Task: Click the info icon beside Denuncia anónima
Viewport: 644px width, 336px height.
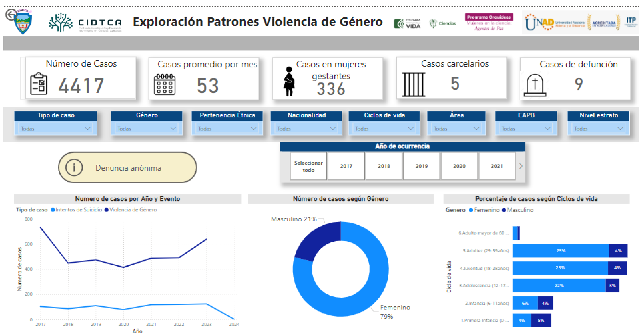Action: point(74,167)
